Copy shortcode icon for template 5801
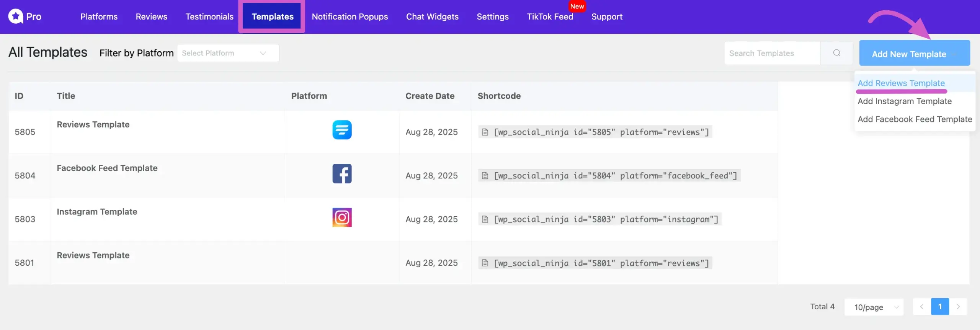This screenshot has width=980, height=330. (485, 263)
